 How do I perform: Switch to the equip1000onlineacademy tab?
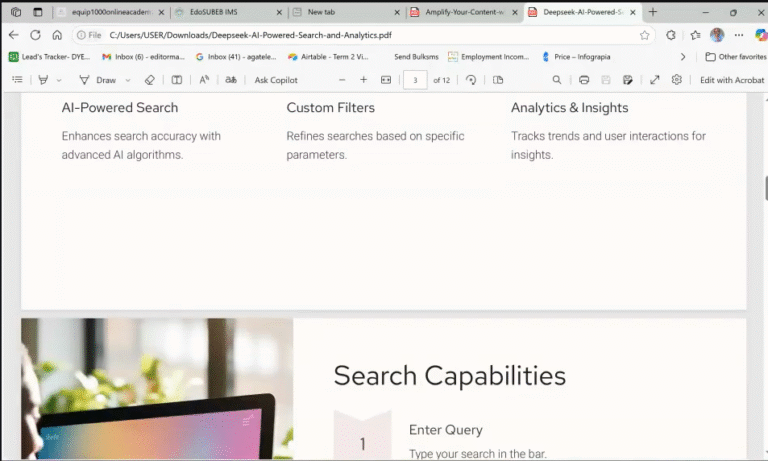(x=110, y=12)
